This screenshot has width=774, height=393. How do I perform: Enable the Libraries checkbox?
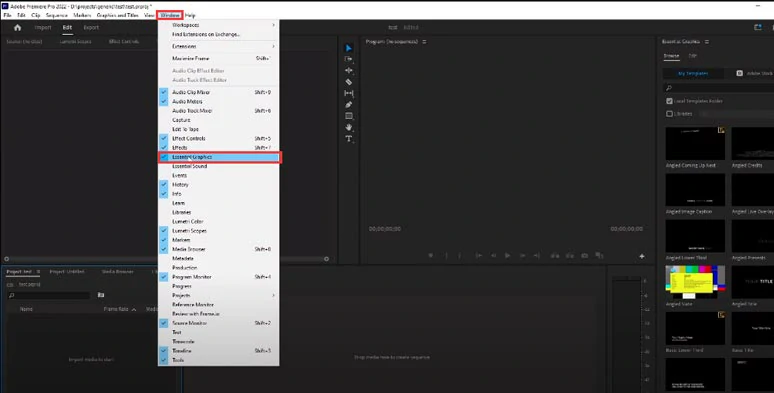point(669,114)
